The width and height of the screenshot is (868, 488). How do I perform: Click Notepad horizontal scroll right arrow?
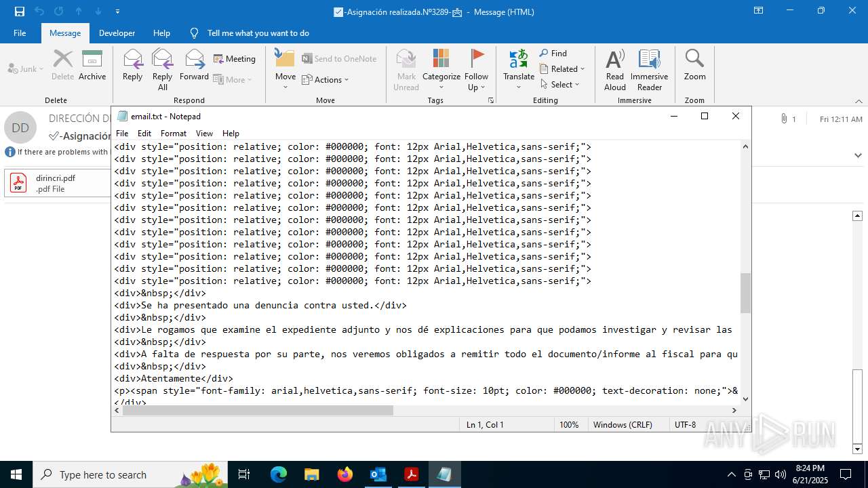734,410
